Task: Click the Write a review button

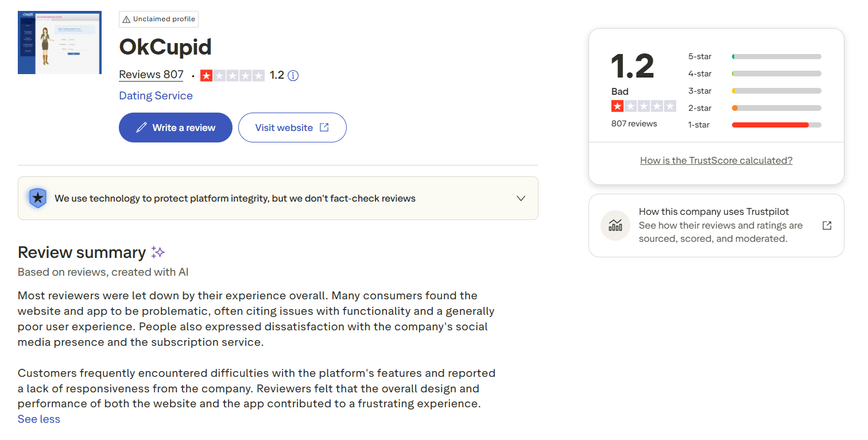Action: pos(176,128)
